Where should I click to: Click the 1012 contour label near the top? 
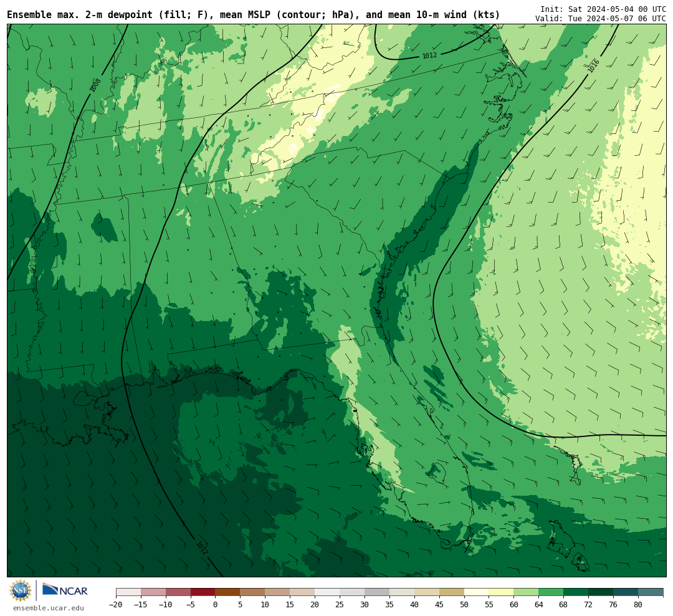[x=429, y=55]
